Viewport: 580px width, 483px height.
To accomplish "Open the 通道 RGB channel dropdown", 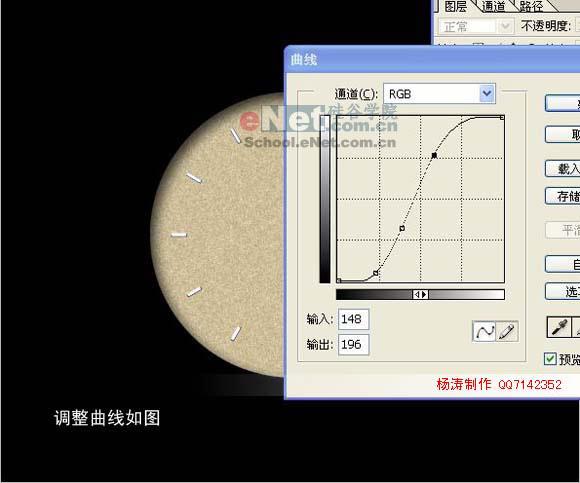I will pos(439,94).
